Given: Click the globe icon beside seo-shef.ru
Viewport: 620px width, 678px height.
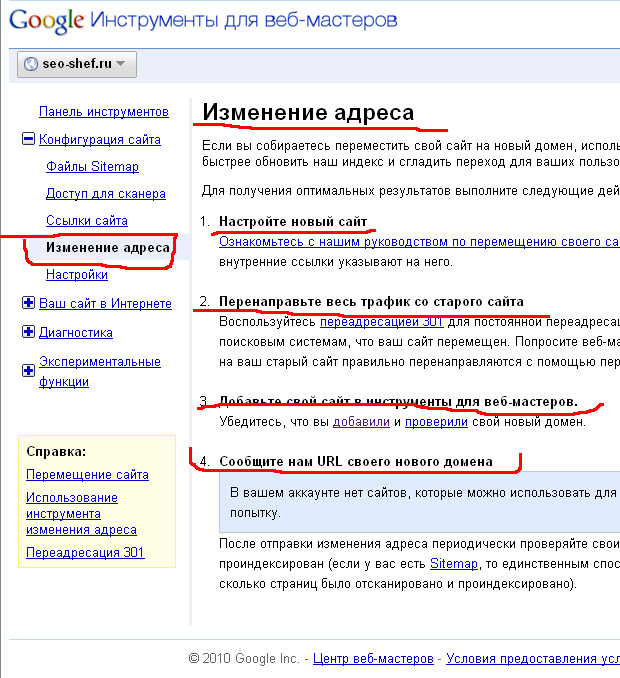Looking at the screenshot, I should pos(30,64).
